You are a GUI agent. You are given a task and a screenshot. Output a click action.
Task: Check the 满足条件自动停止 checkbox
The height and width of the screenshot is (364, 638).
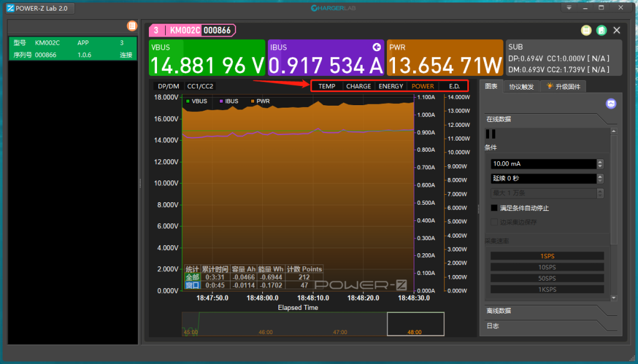[494, 208]
